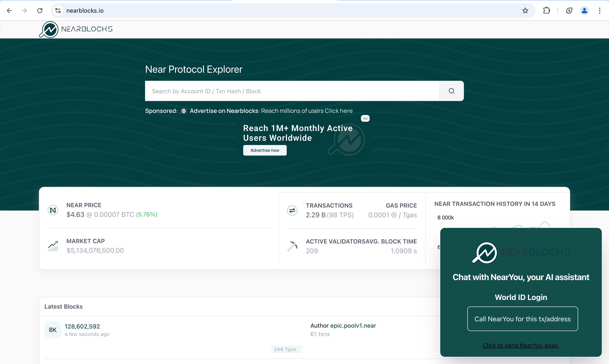The width and height of the screenshot is (609, 364).
Task: Open author epic.poolv1.near link
Action: click(x=353, y=326)
